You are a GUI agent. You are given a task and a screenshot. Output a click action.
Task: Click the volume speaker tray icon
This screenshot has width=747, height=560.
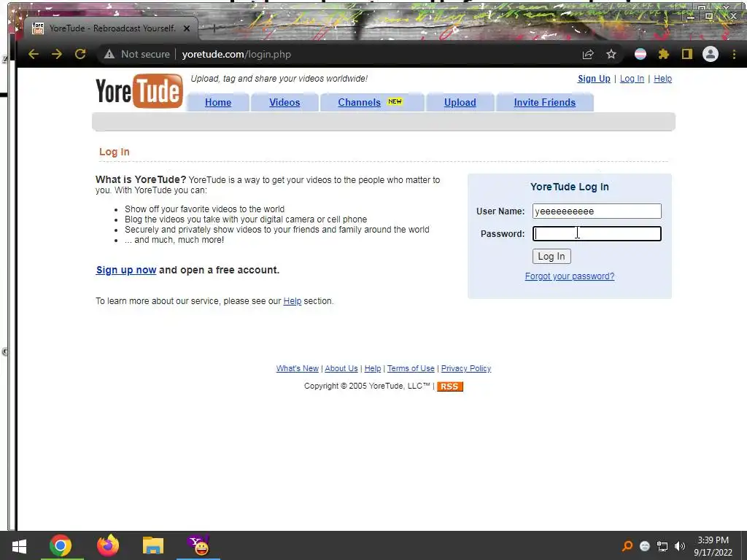pyautogui.click(x=680, y=545)
